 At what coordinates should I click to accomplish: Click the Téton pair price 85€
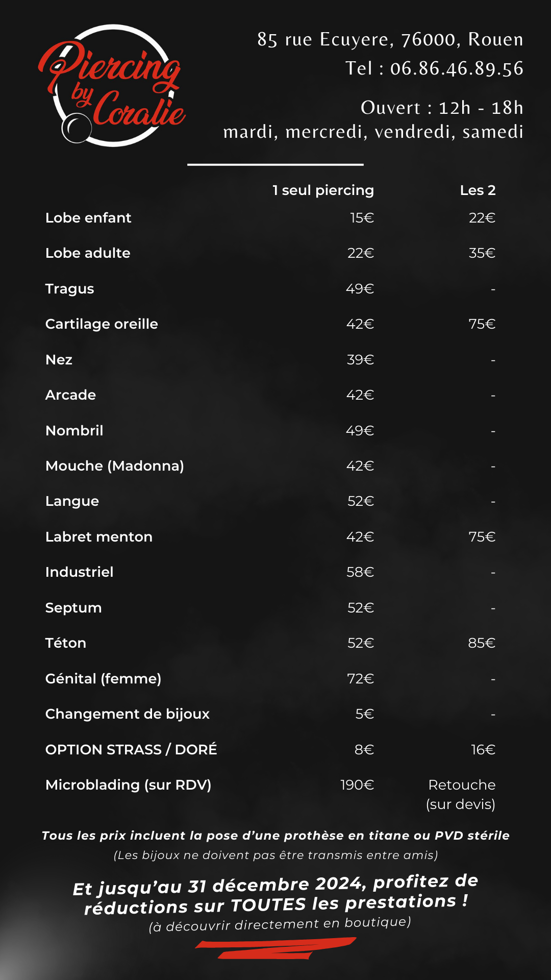pos(482,643)
